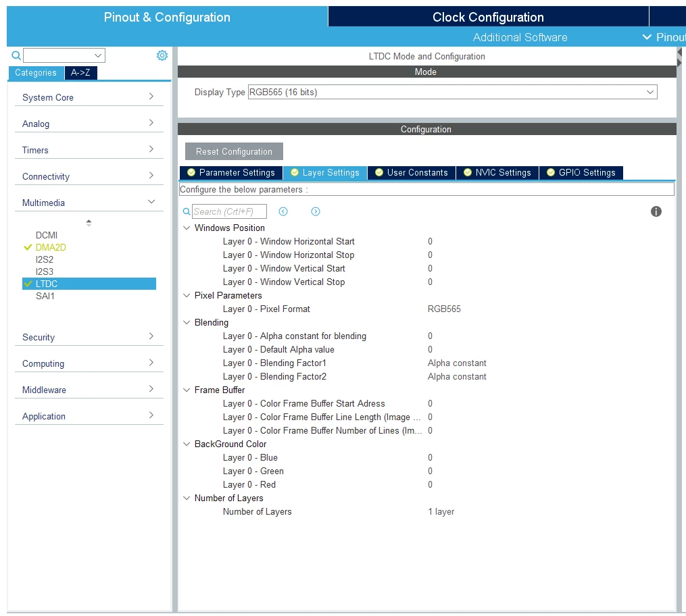Select the A->Z view tab
Viewport: 686px width, 616px height.
click(81, 72)
